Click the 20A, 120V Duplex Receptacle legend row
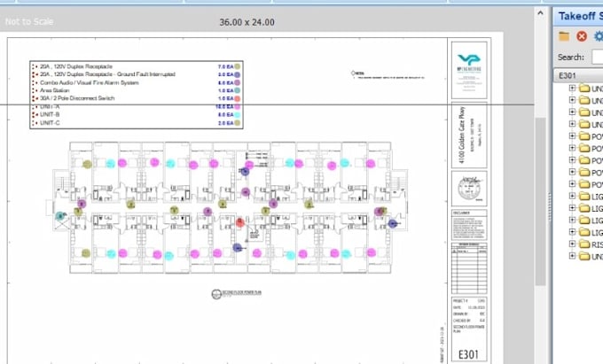The image size is (603, 364). [x=137, y=66]
